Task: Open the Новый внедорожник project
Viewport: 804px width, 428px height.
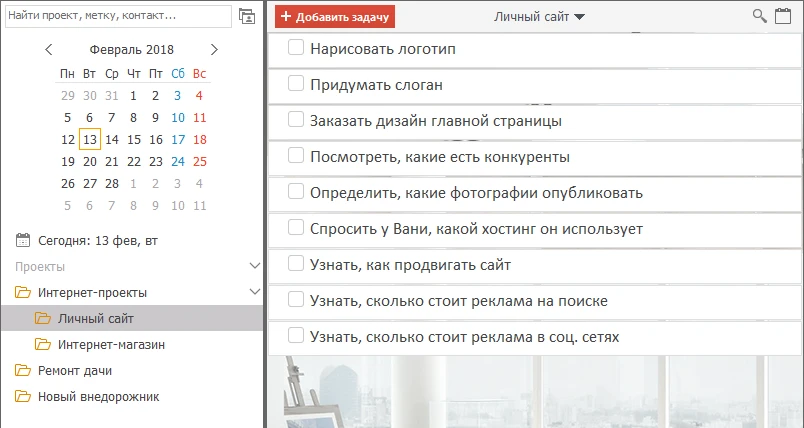Action: point(98,397)
